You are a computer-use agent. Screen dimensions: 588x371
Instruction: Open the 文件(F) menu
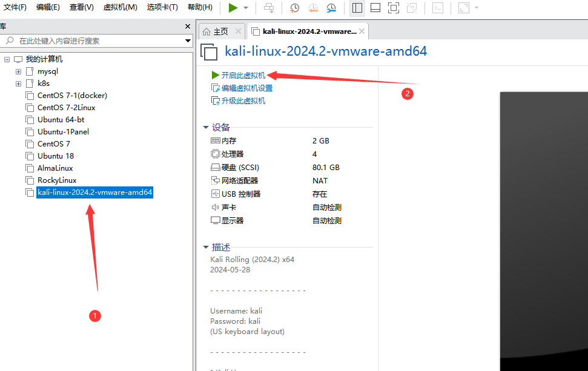(15, 7)
